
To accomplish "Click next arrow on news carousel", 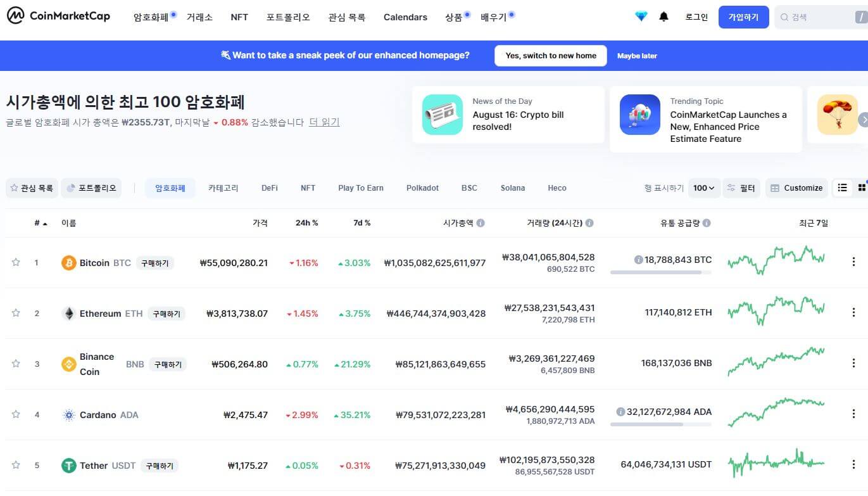I will [863, 119].
